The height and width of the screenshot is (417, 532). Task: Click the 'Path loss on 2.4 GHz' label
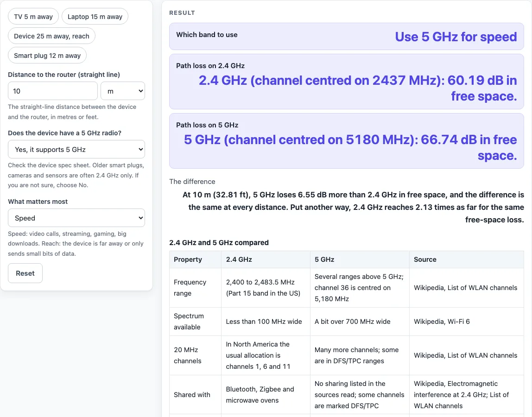click(x=210, y=66)
